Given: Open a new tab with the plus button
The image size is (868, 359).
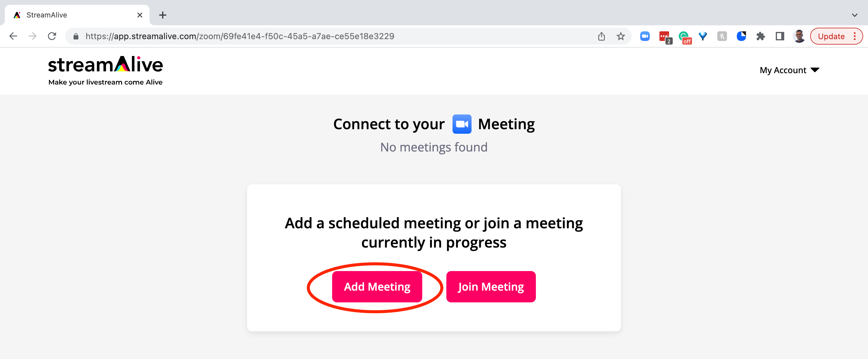Looking at the screenshot, I should [162, 15].
